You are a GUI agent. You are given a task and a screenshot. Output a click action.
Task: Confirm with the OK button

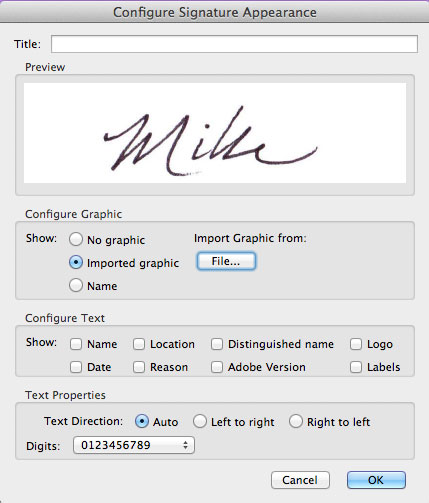[x=376, y=480]
